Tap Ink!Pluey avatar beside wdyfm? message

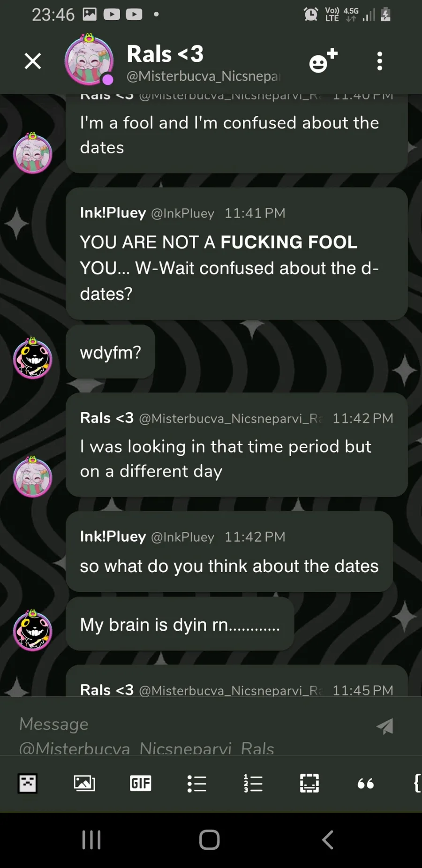pos(32,358)
